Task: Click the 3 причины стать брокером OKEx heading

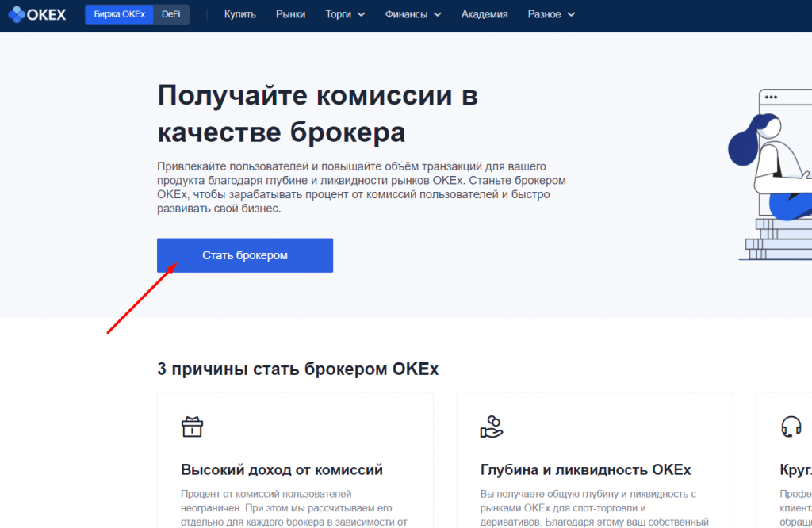Action: coord(298,369)
